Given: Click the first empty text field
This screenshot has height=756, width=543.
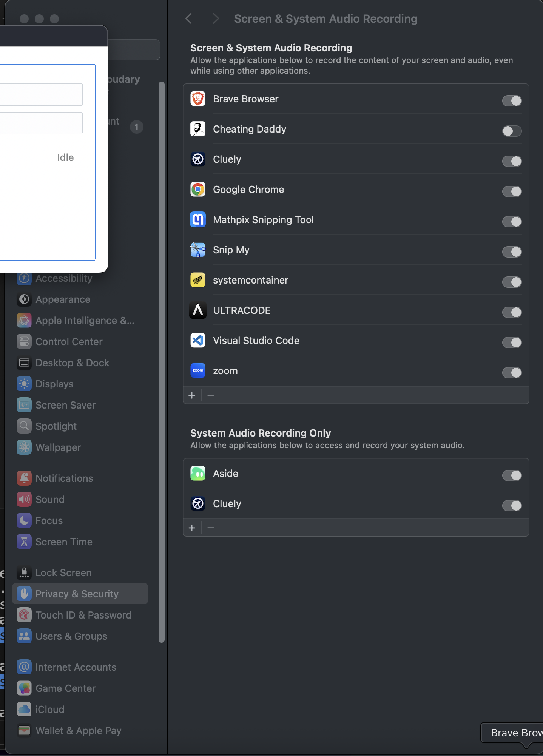Looking at the screenshot, I should (x=41, y=94).
